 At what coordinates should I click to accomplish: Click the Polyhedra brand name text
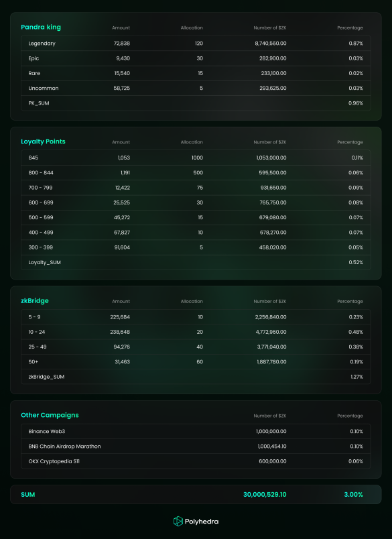[x=202, y=522]
